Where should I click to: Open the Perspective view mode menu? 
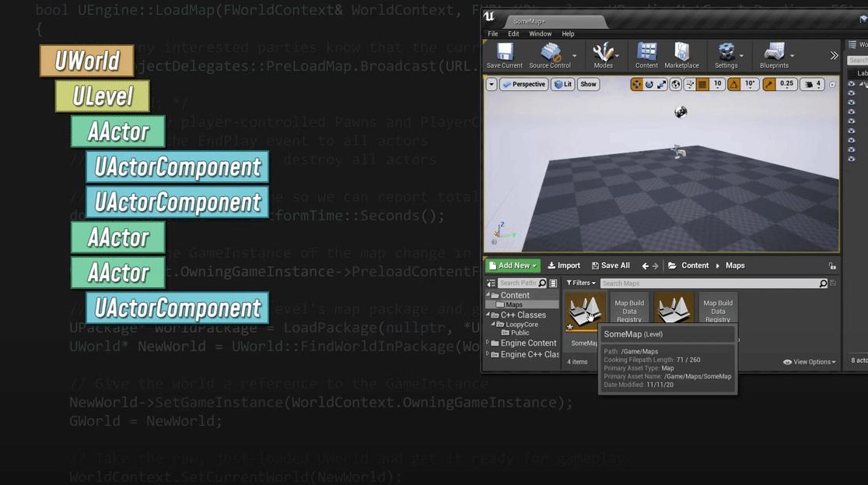pyautogui.click(x=523, y=84)
